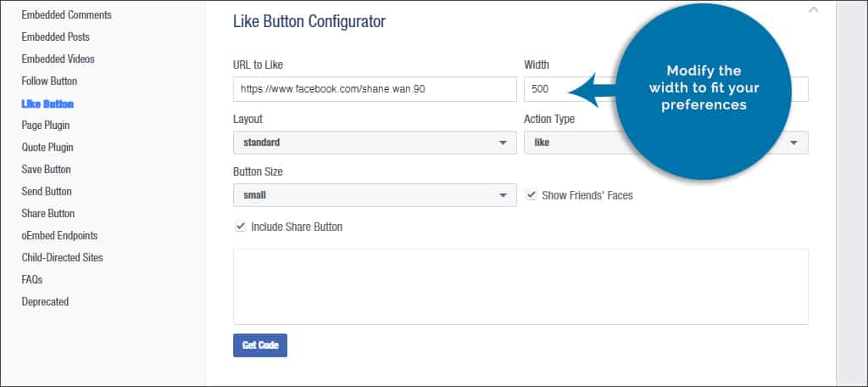This screenshot has height=387, width=868.
Task: Open the oEmbed Endpoints sidebar link
Action: [x=58, y=236]
